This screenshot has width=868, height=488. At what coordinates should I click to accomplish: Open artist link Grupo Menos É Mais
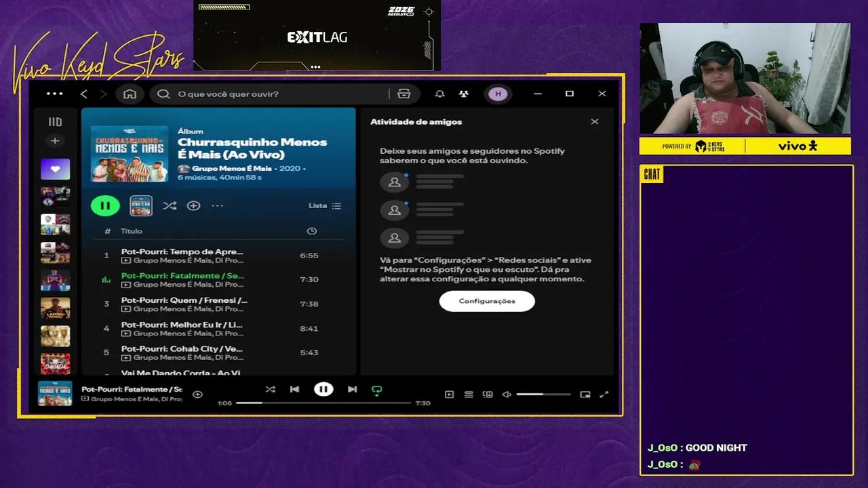tap(232, 168)
